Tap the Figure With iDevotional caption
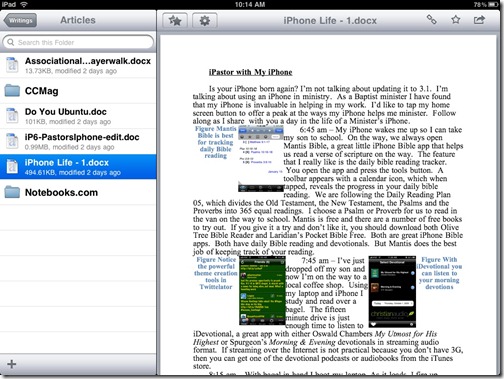 click(439, 273)
